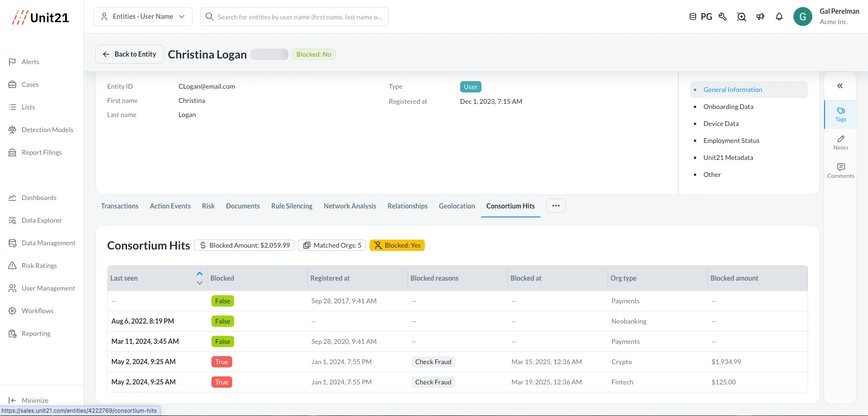Image resolution: width=868 pixels, height=416 pixels.
Task: Click False badge in Neobanking row
Action: coord(223,321)
